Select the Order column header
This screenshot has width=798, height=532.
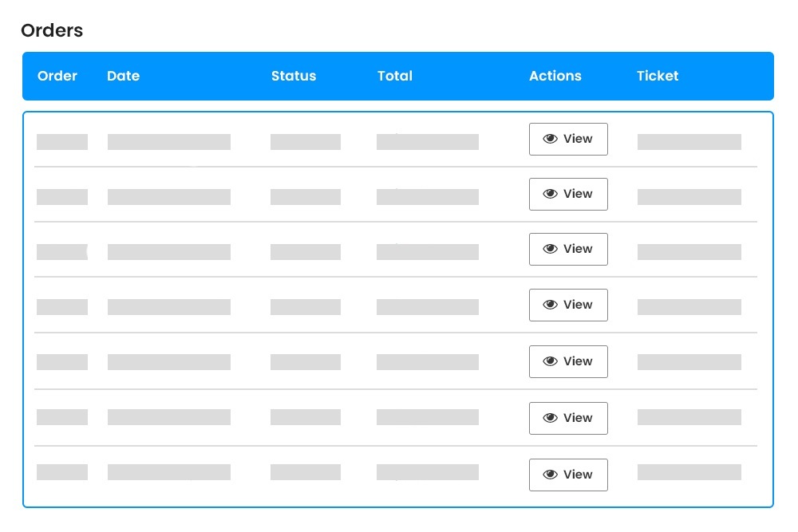[57, 76]
